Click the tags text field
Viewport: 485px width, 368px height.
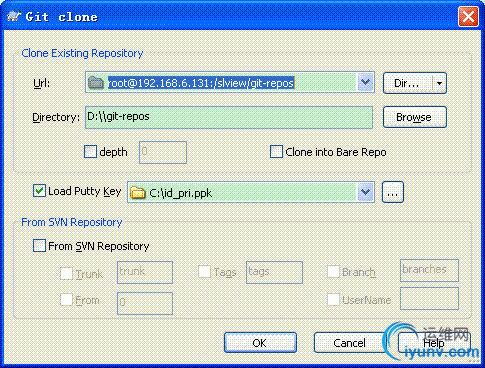tap(274, 272)
